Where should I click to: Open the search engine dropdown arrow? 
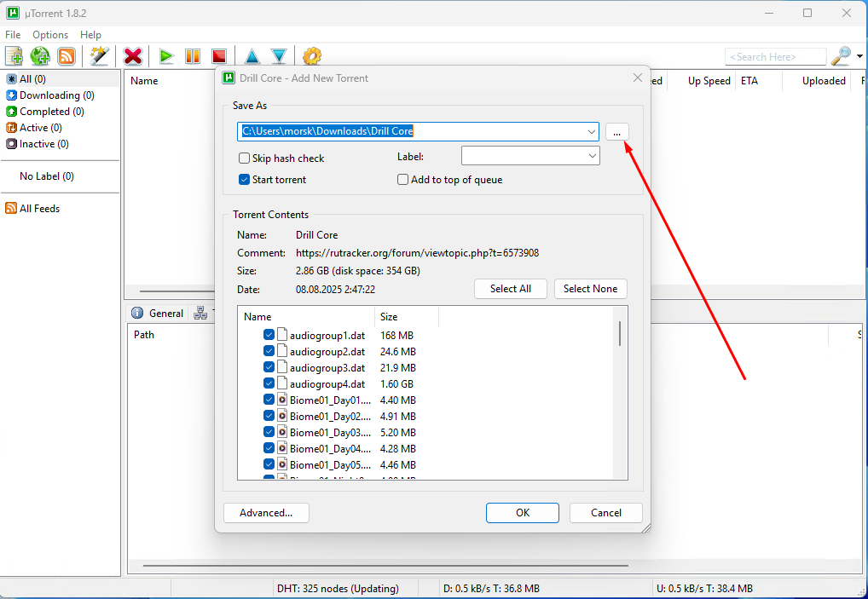(x=859, y=56)
